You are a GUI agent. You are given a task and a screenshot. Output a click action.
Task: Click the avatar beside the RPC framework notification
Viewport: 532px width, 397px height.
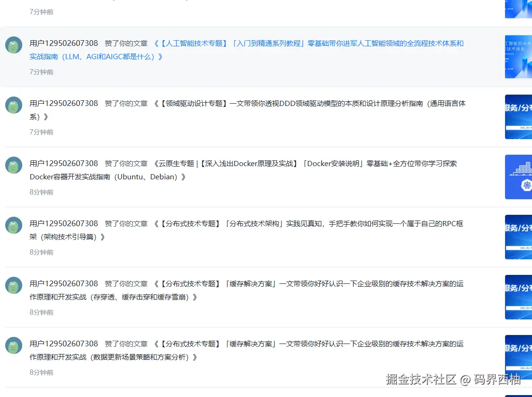click(x=14, y=225)
